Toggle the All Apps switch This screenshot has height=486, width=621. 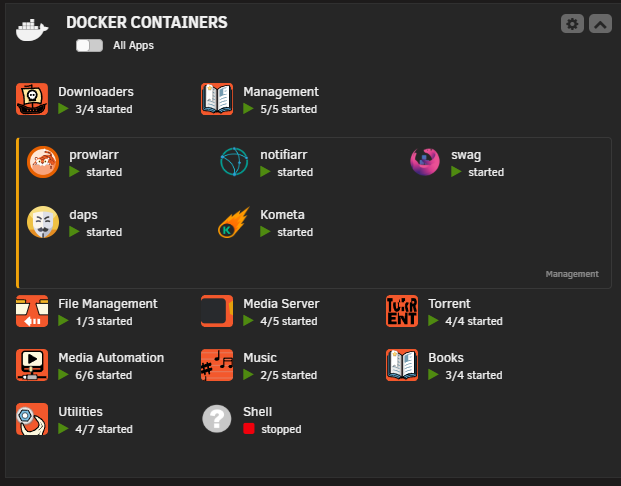coord(89,46)
